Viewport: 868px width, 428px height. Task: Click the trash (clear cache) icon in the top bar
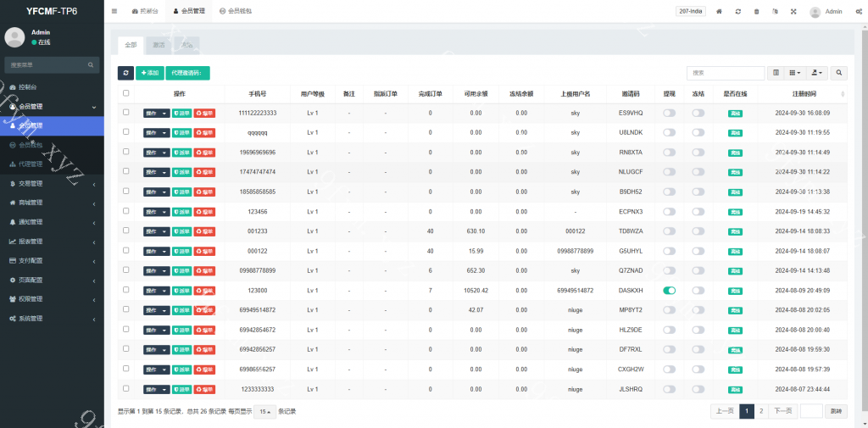pyautogui.click(x=756, y=11)
